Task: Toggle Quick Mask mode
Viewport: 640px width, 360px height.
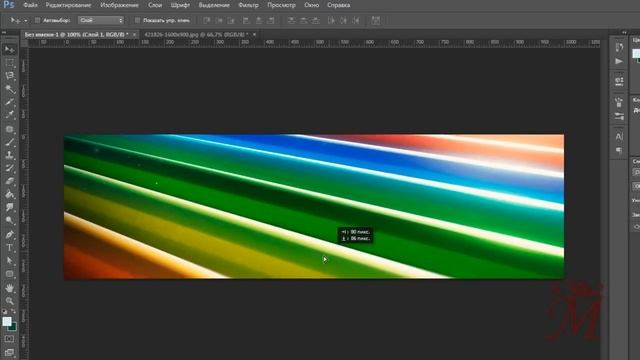Action: 9,339
